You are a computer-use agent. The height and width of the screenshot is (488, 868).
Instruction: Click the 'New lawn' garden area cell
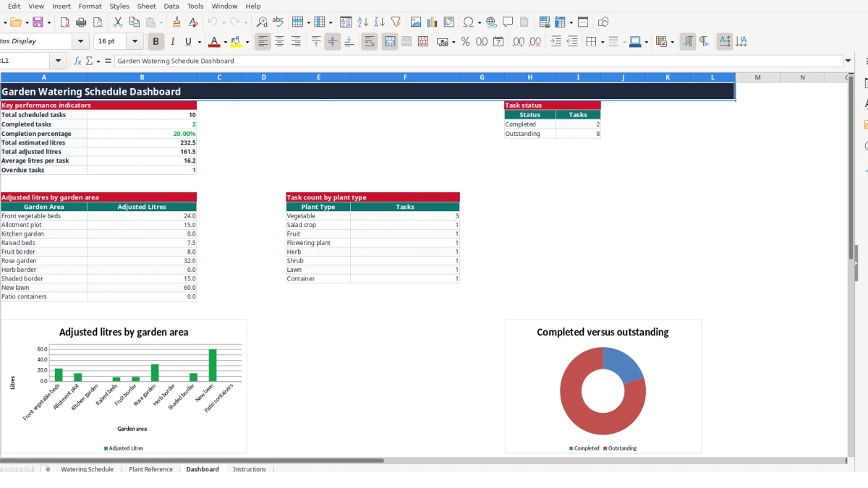[44, 288]
